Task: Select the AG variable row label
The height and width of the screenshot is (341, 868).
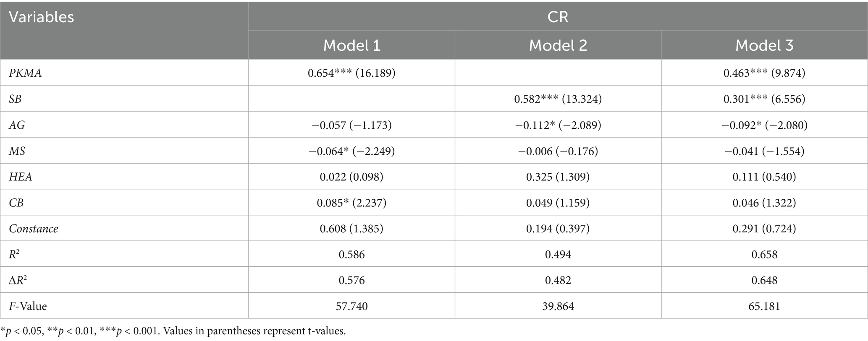Action: pyautogui.click(x=17, y=125)
